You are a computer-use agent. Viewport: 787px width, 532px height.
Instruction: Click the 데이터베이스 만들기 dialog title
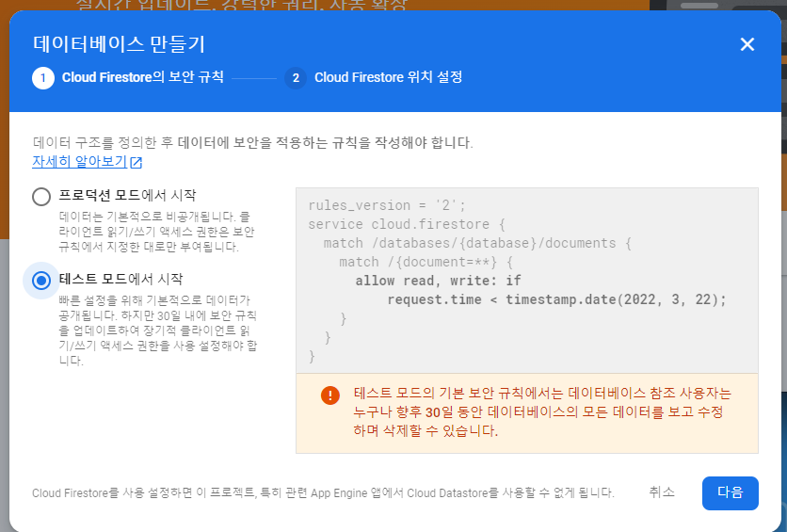[119, 44]
